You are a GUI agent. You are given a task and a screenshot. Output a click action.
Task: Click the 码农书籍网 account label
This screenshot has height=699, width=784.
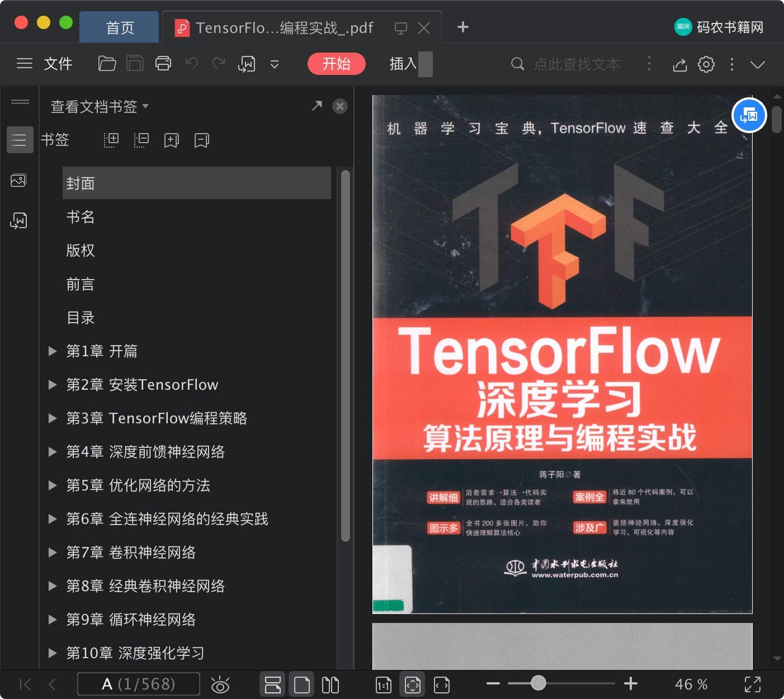point(730,27)
